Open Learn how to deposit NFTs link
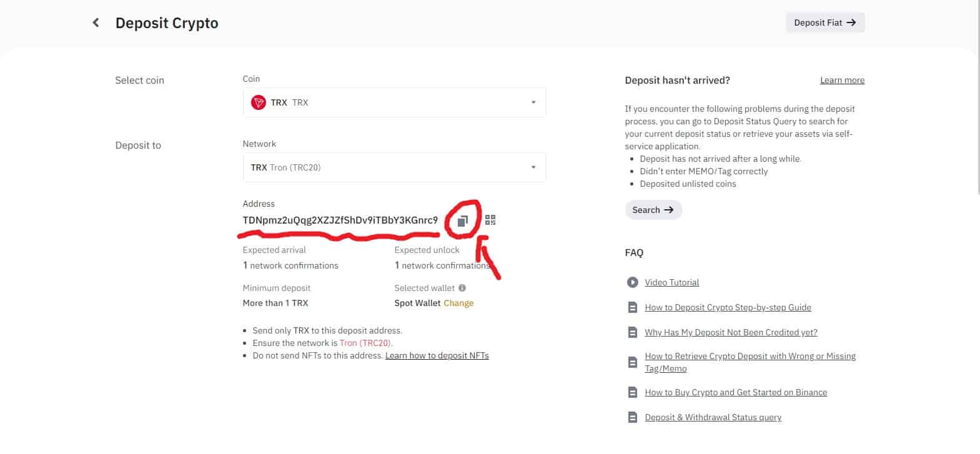 point(437,355)
